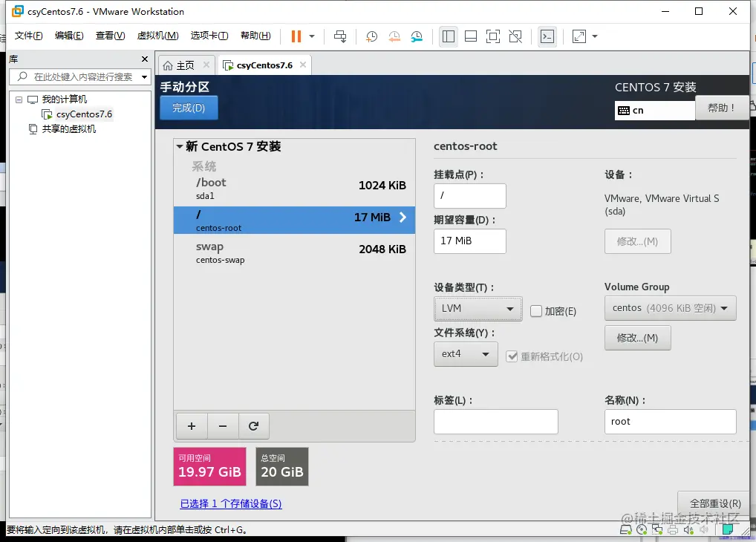Open the power options arrow beside pause
The width and height of the screenshot is (756, 542).
[312, 36]
